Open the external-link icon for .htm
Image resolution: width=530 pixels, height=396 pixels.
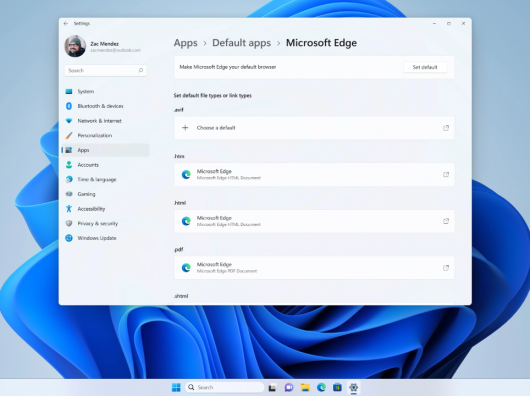[x=446, y=175]
